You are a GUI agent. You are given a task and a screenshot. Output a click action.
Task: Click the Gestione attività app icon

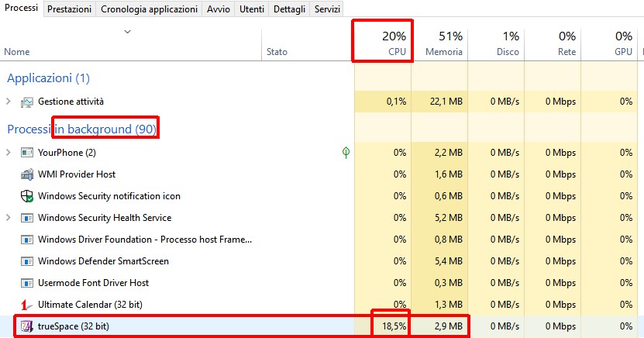[x=26, y=102]
